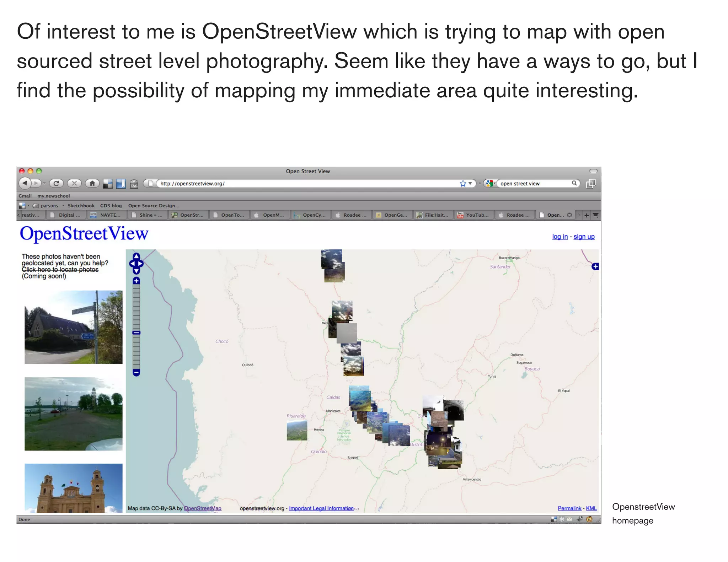Click the church photo thumbnail

73,327
